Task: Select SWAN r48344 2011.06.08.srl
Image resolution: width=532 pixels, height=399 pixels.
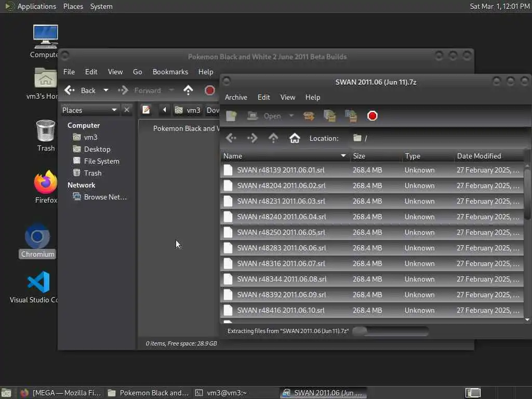Action: point(372,279)
